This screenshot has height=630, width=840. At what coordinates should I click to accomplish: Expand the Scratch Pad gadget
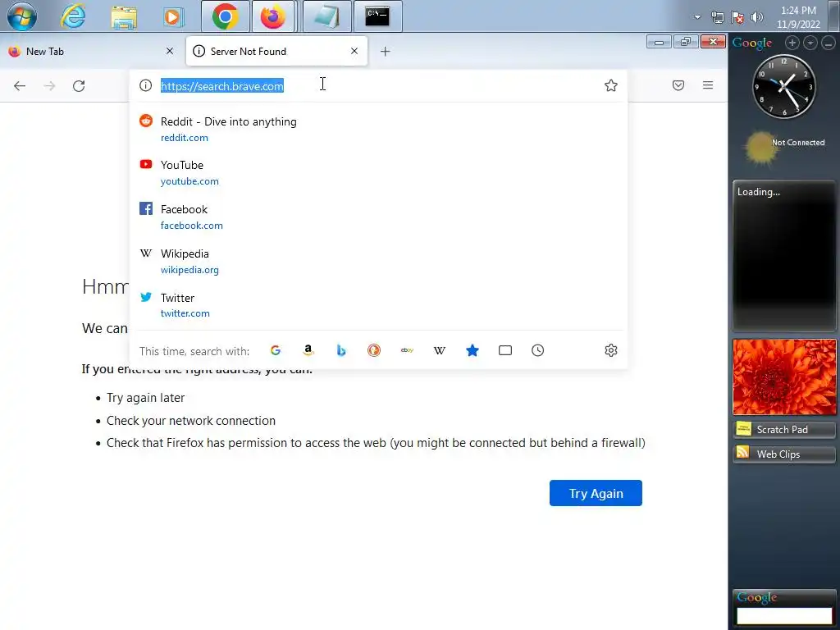[784, 430]
